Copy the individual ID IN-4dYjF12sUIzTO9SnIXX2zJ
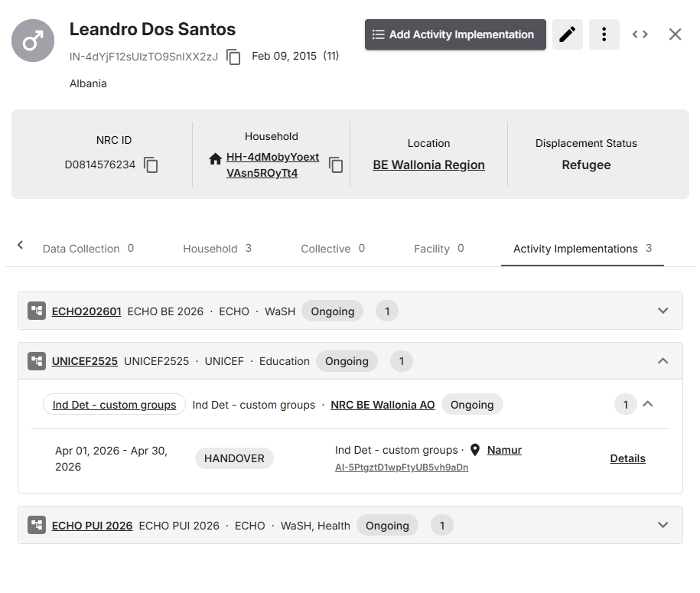This screenshot has height=593, width=700. point(233,57)
